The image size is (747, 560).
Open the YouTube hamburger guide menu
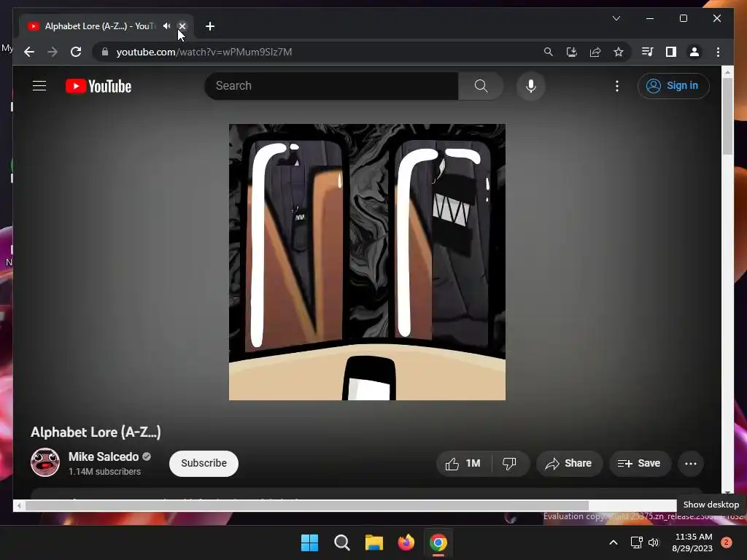click(x=39, y=86)
